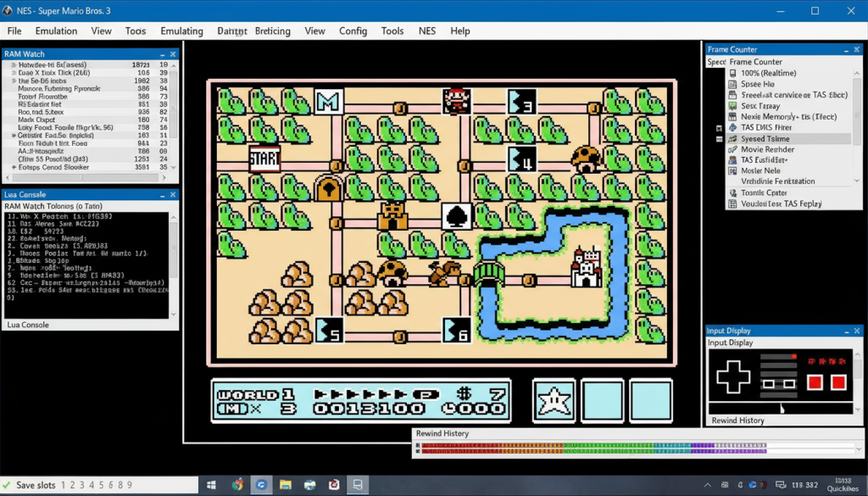Expand the Euae X Tioix Tlick row
The image size is (868, 496).
click(x=14, y=73)
